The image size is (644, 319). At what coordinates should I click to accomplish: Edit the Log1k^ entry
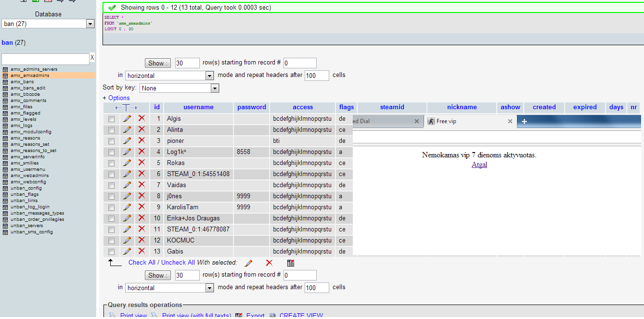click(127, 152)
